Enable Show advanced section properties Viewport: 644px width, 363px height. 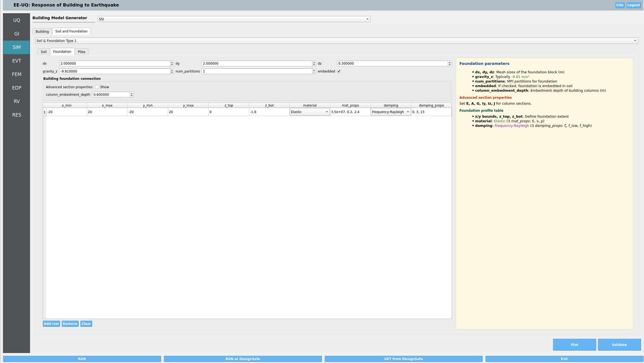click(97, 87)
